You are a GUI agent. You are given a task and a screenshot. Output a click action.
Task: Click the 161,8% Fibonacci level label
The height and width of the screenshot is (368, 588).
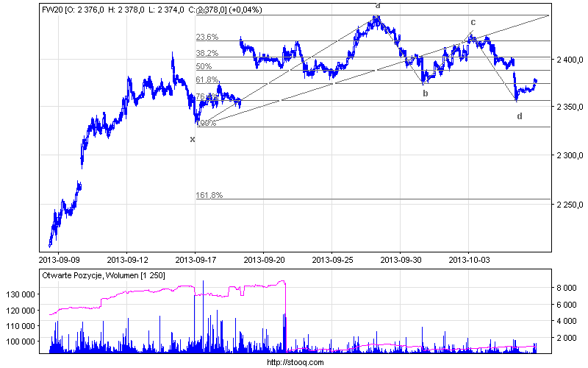tap(209, 195)
